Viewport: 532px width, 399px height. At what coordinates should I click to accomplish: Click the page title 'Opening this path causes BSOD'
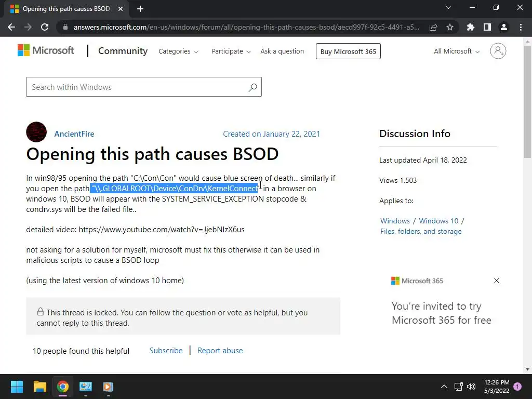tap(152, 154)
